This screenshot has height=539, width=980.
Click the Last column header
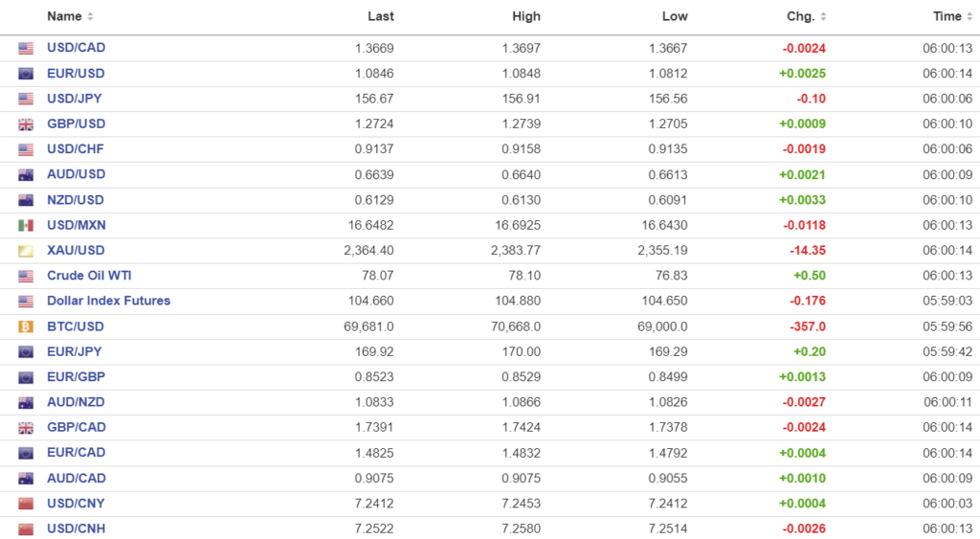[380, 16]
